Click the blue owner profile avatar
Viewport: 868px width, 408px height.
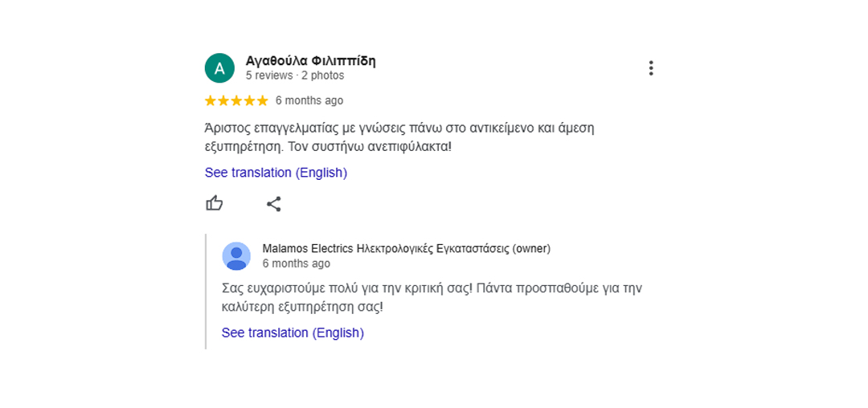point(236,256)
